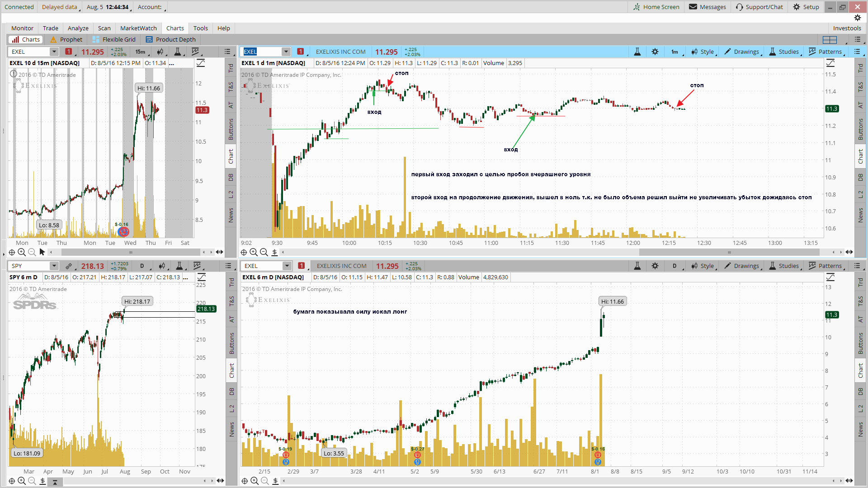Expand the SPY symbol dropdown arrow

click(54, 266)
